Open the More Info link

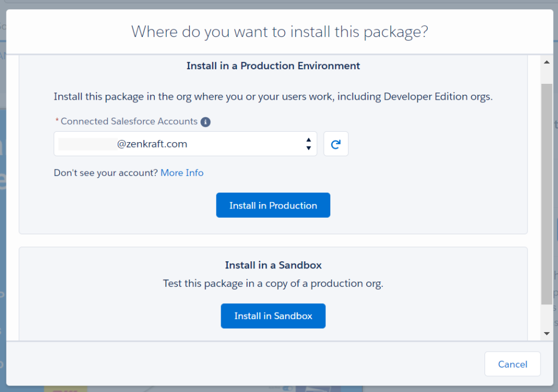coord(182,173)
